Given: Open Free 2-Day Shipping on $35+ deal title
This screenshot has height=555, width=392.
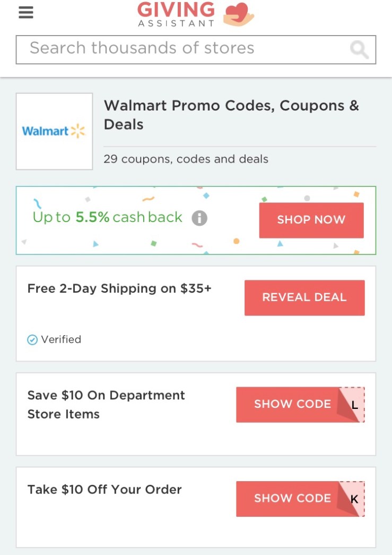Looking at the screenshot, I should click(x=119, y=288).
